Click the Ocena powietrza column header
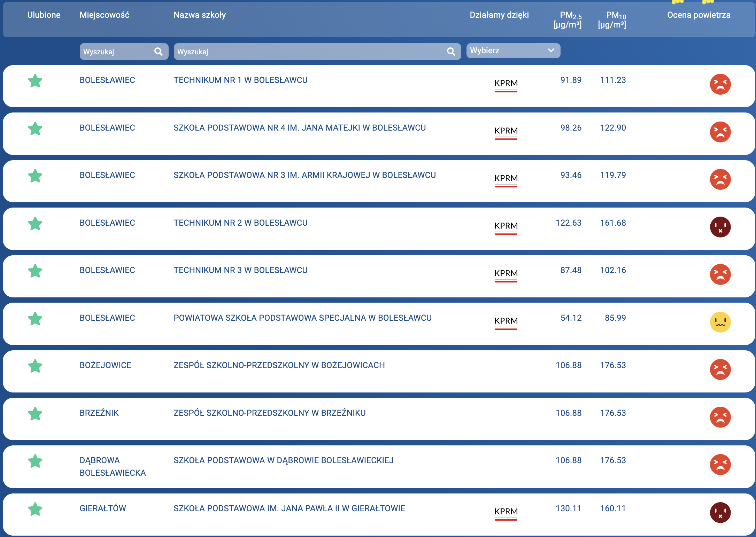 (699, 15)
